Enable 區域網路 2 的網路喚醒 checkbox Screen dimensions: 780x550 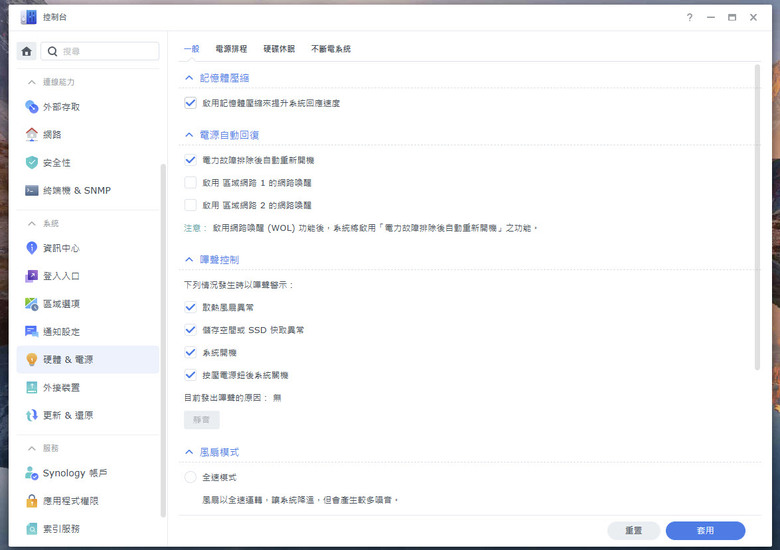click(x=191, y=205)
